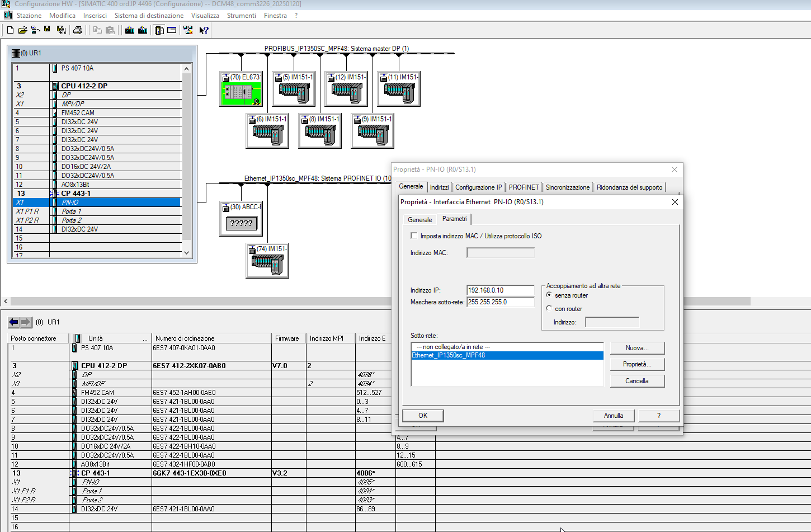The width and height of the screenshot is (811, 532).
Task: Click the context help arrow icon
Action: click(204, 30)
